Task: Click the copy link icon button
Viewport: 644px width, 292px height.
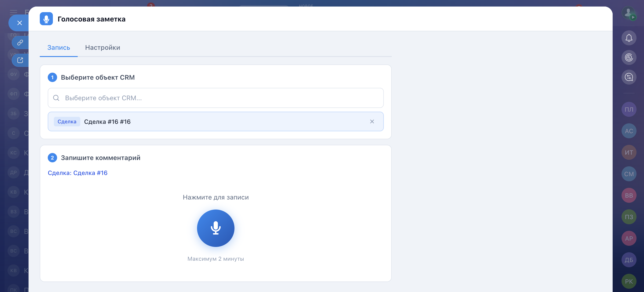Action: 20,43
